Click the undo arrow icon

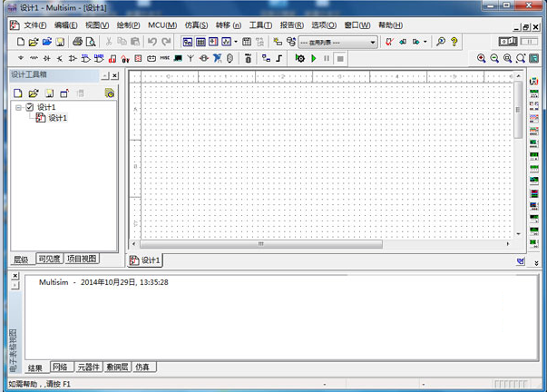[151, 42]
